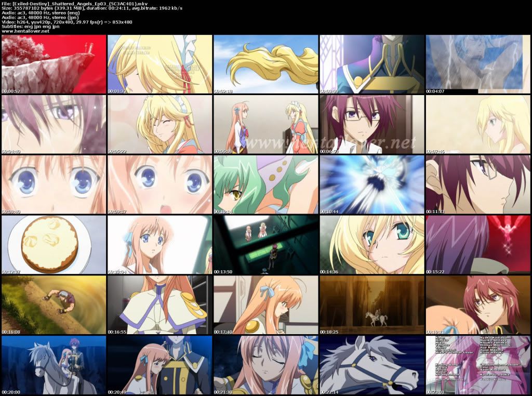
Task: Click the red cliff thumbnail at 00:00:52
Action: click(53, 64)
